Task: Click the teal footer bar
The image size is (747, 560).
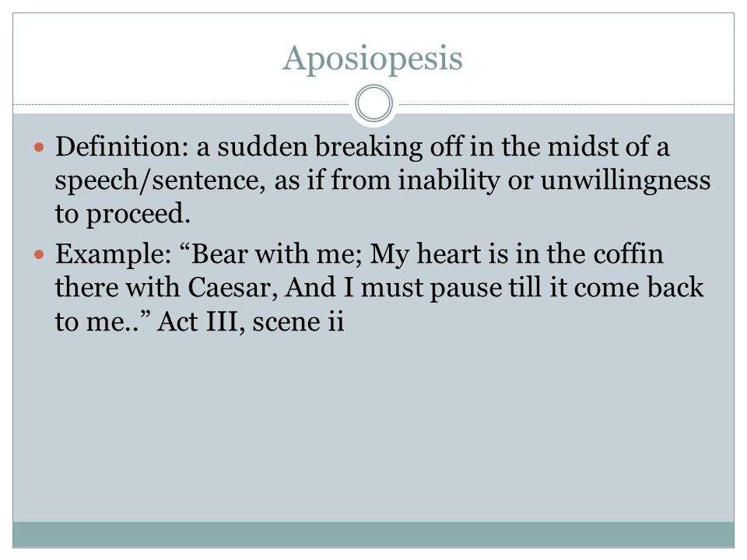Action: [x=373, y=534]
